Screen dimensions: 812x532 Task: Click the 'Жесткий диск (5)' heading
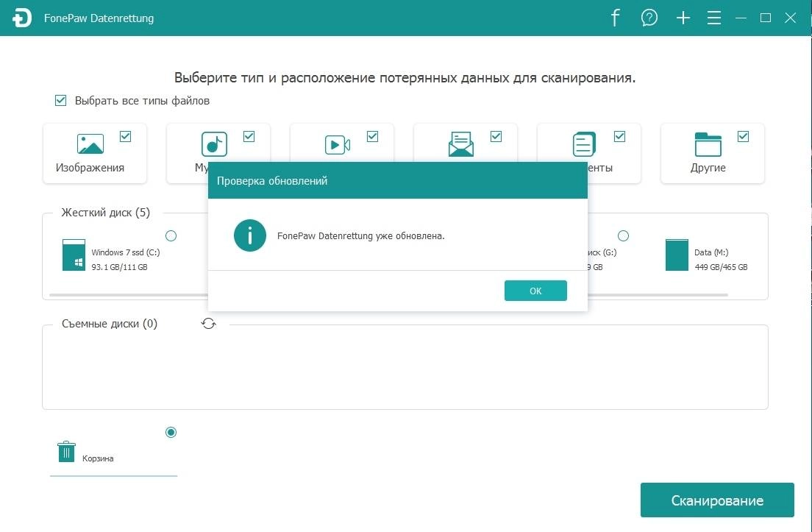point(106,213)
